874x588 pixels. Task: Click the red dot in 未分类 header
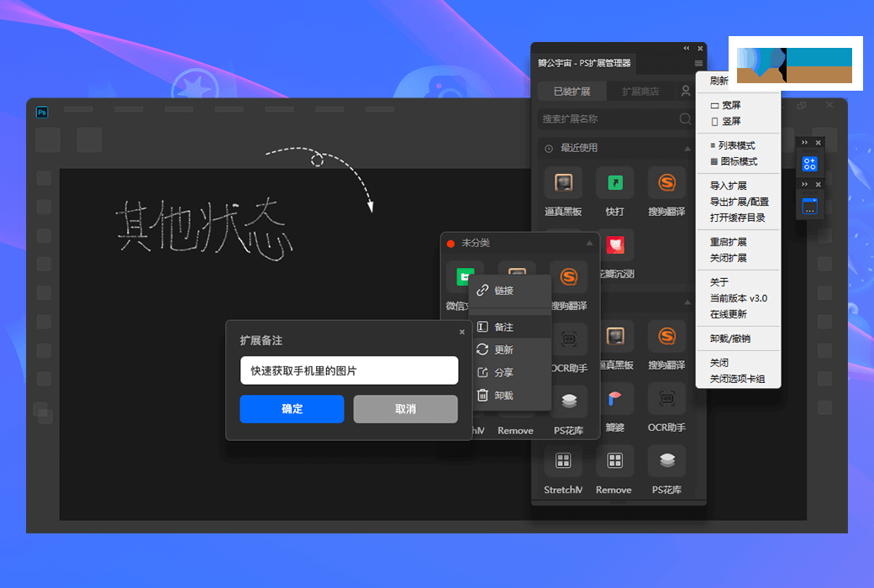pos(450,244)
